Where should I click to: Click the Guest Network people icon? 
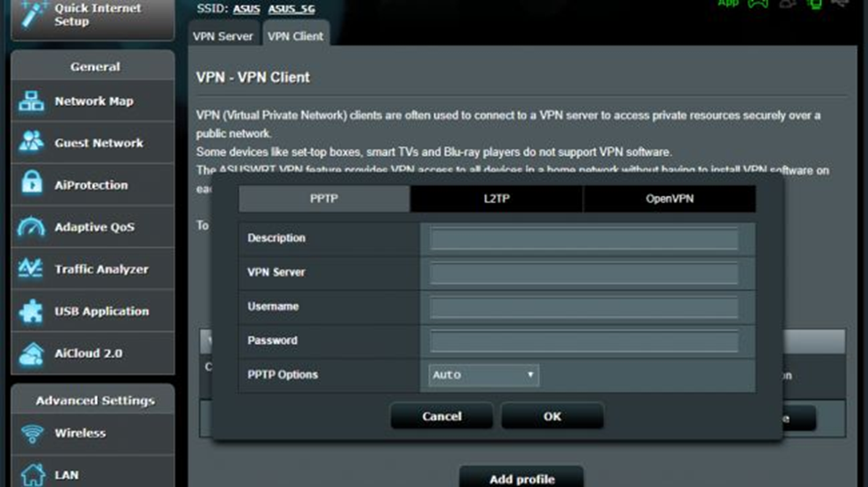point(31,142)
